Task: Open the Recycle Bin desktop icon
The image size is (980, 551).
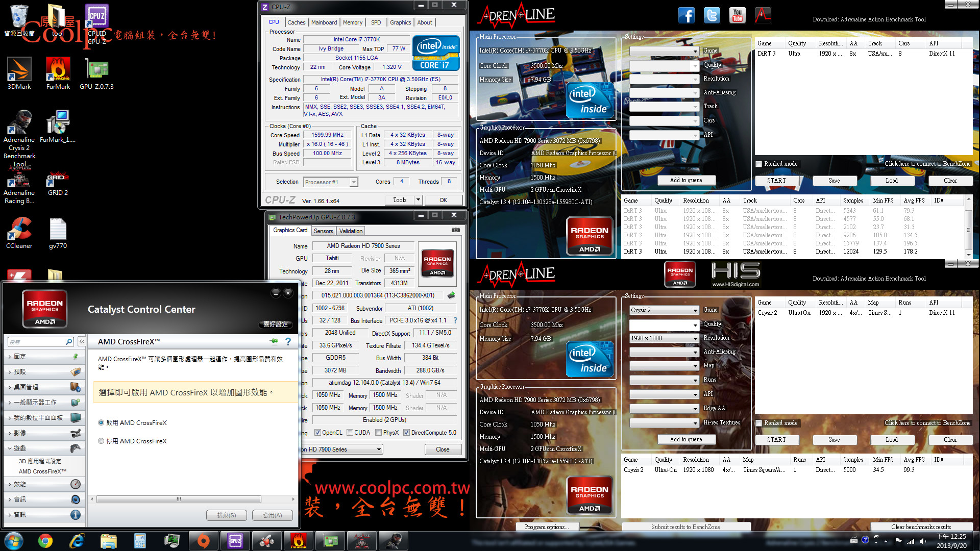Action: (19, 20)
